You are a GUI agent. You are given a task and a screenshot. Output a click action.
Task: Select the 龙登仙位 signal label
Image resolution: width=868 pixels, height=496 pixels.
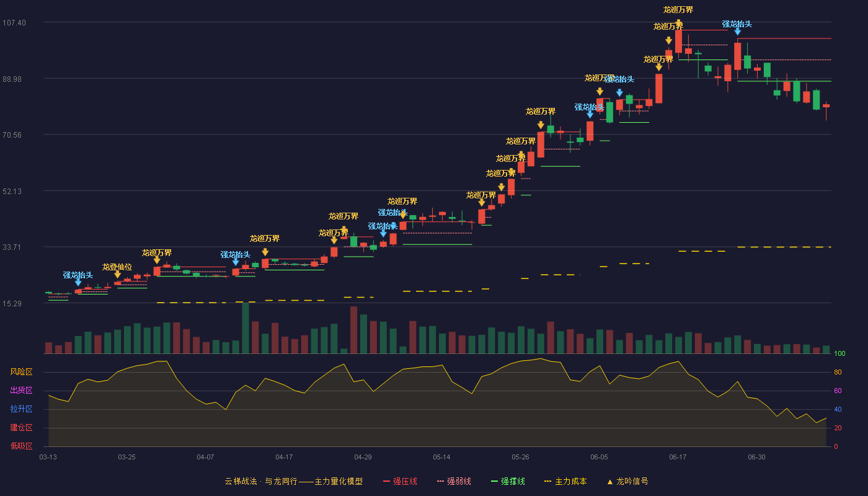(117, 267)
